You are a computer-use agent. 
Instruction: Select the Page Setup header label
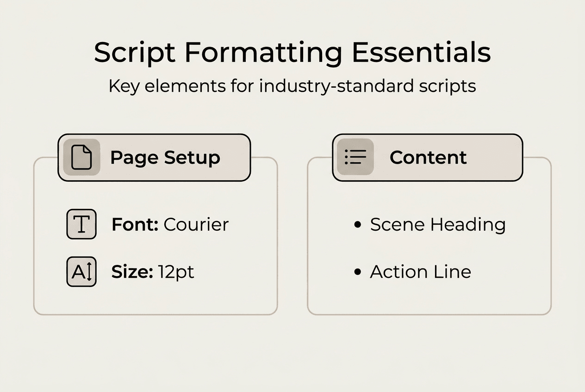(165, 158)
